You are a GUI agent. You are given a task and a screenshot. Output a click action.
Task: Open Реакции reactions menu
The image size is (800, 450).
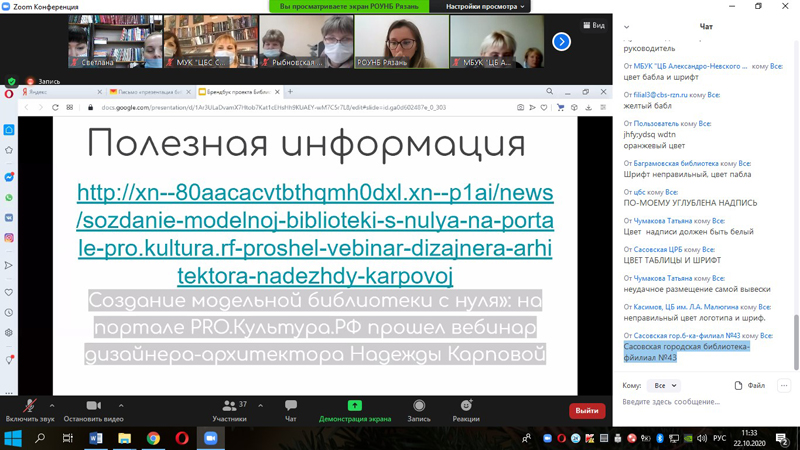click(465, 410)
